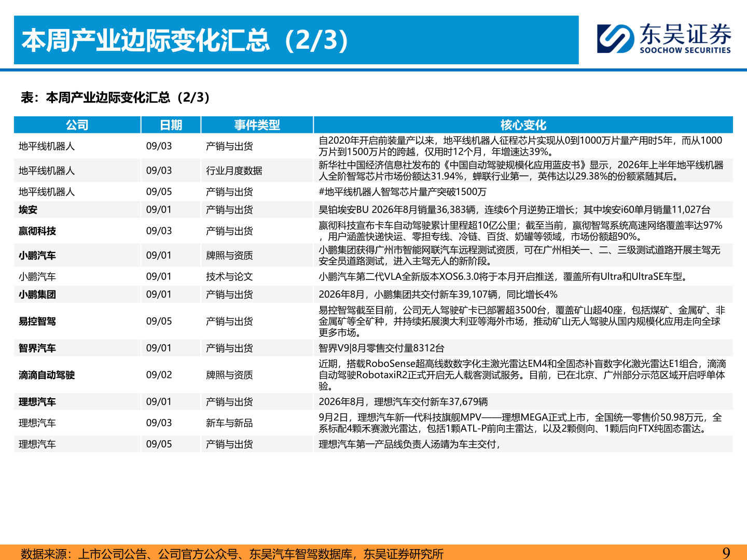Screen dimensions: 747x560
Task: Select the 昊铂埃安BU 8月销量 text
Action: pos(515,209)
